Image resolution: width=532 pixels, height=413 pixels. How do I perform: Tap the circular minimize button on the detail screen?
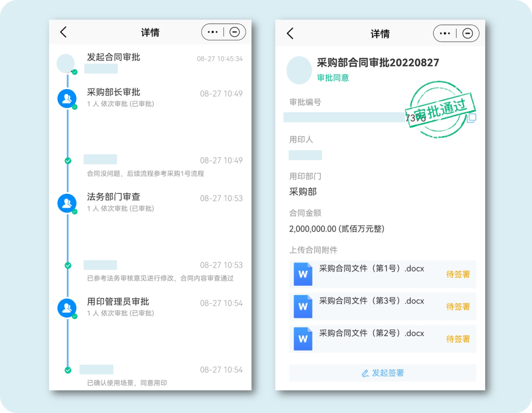(x=467, y=34)
